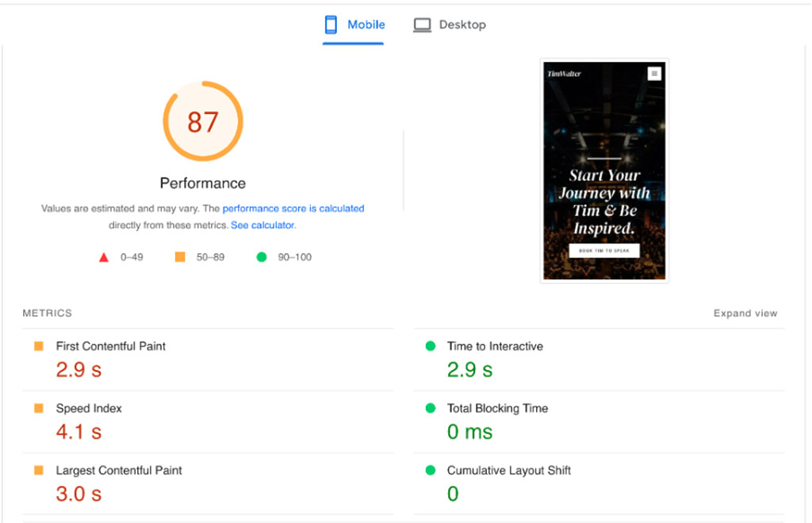Viewport: 812px width, 523px height.
Task: Click orange square beside First Contentful Paint
Action: click(x=38, y=346)
